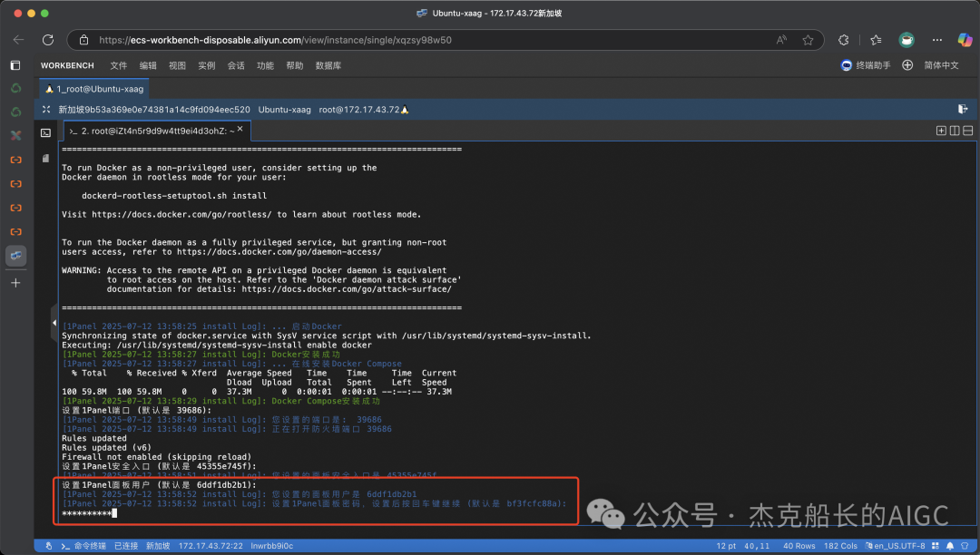980x555 pixels.
Task: Click the status bar 命令终端 item
Action: (x=83, y=546)
